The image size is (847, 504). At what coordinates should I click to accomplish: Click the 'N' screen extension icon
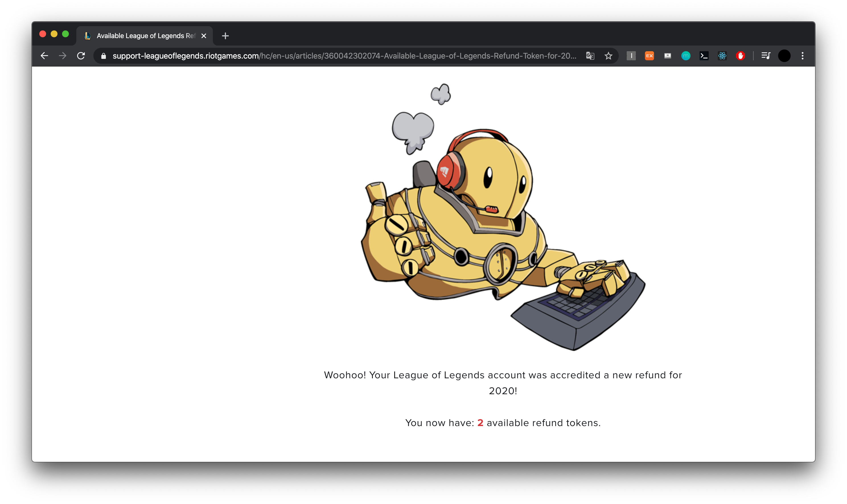[x=667, y=56]
